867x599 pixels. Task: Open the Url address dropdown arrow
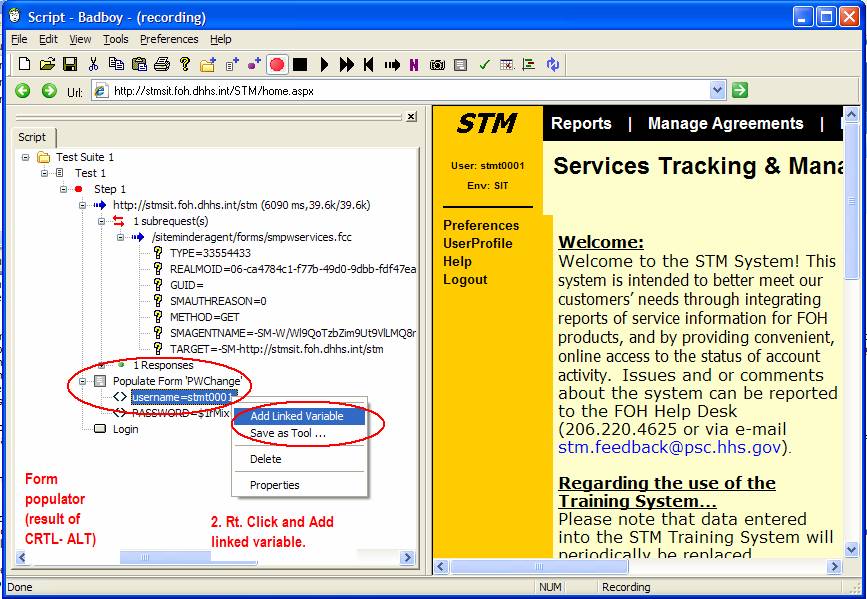click(717, 91)
